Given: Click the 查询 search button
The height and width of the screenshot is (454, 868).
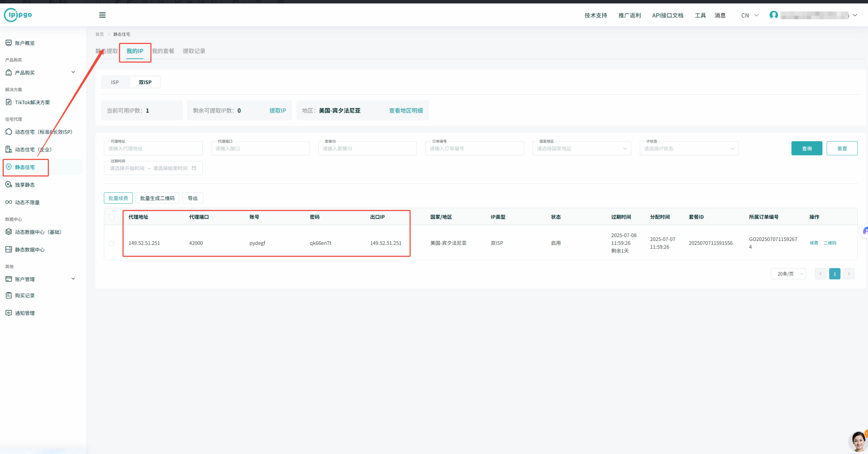Looking at the screenshot, I should [x=807, y=149].
